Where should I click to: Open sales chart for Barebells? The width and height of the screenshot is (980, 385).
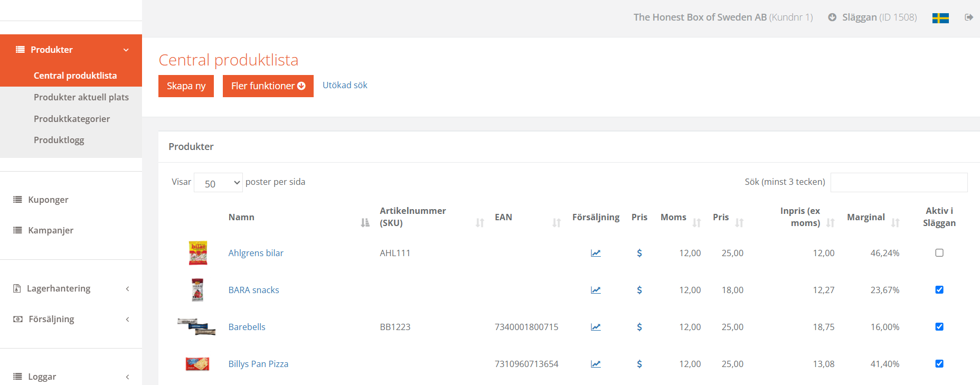(596, 327)
